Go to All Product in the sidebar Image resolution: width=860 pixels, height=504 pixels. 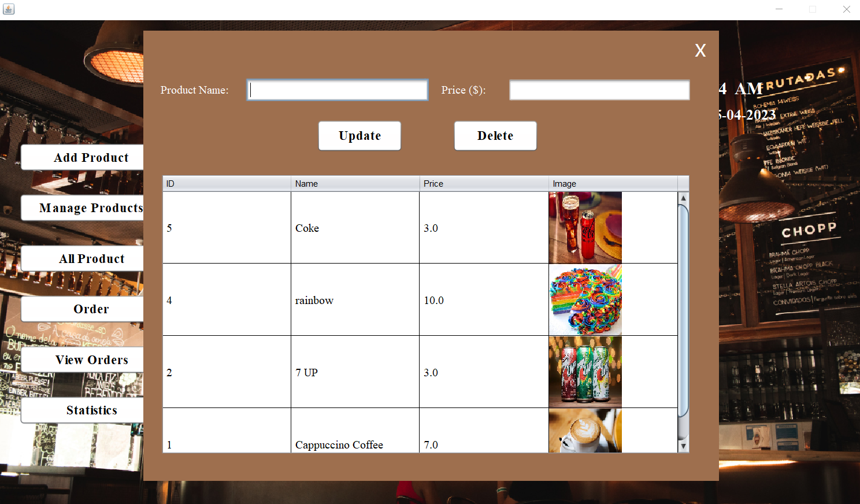point(82,258)
